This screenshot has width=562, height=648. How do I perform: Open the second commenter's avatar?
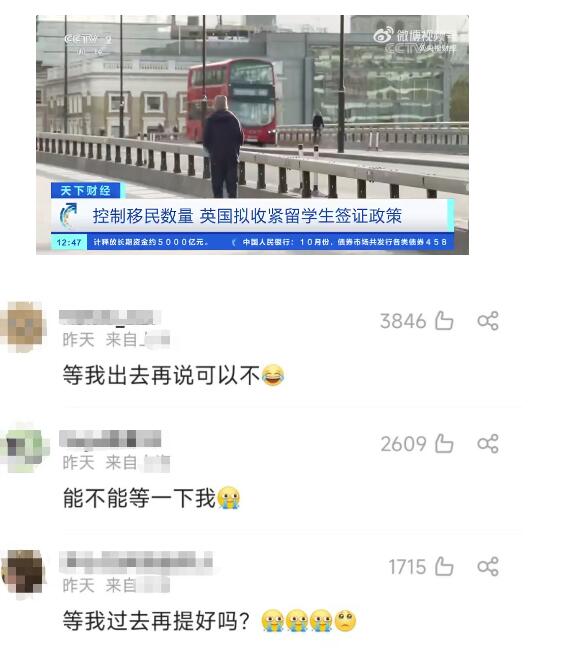(x=24, y=448)
